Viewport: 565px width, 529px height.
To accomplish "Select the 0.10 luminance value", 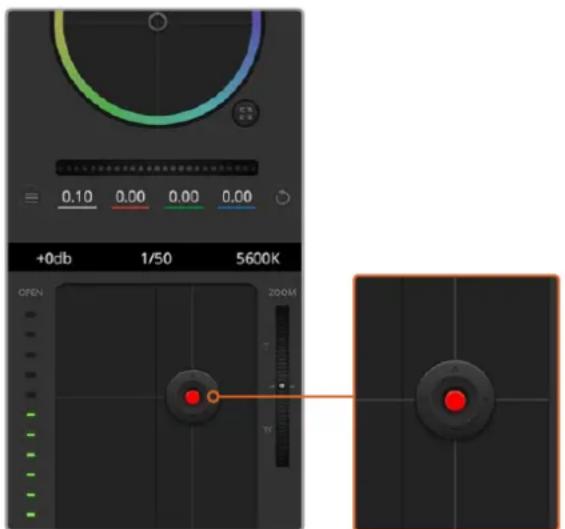I will [x=77, y=198].
